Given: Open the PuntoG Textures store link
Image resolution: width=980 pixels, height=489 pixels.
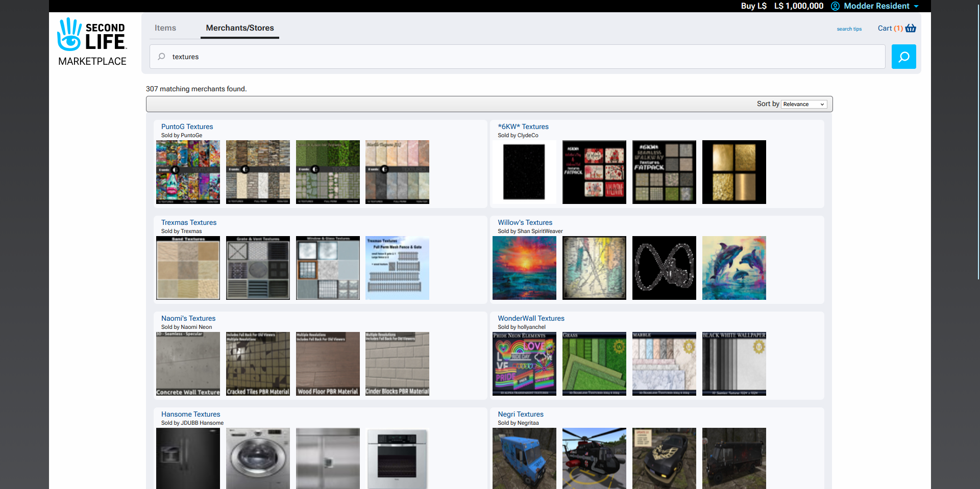Looking at the screenshot, I should 187,126.
